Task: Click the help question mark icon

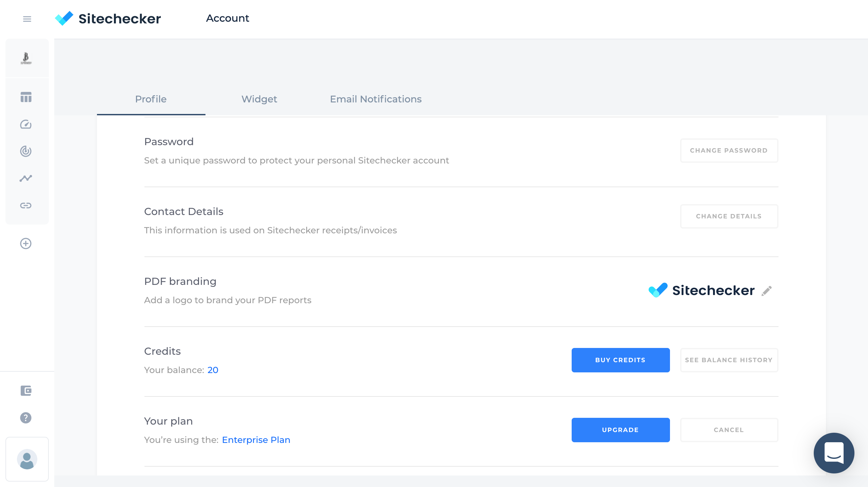Action: (x=26, y=418)
